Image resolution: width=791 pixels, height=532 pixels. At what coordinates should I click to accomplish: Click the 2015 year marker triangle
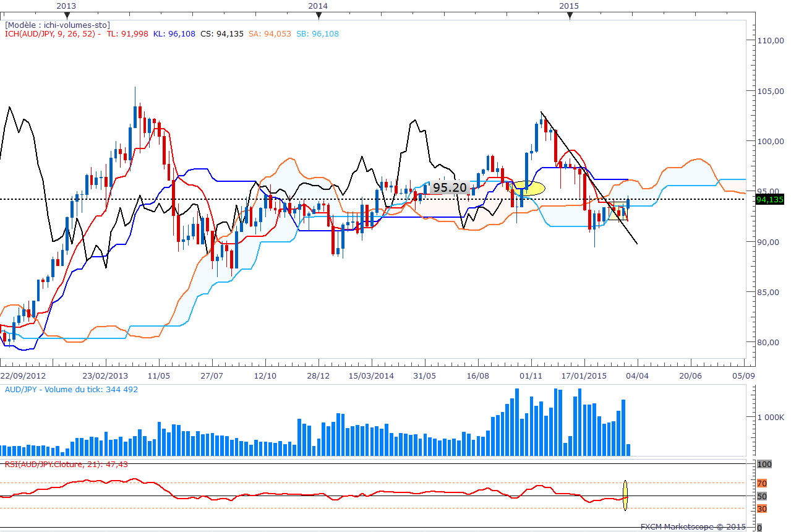pyautogui.click(x=570, y=16)
